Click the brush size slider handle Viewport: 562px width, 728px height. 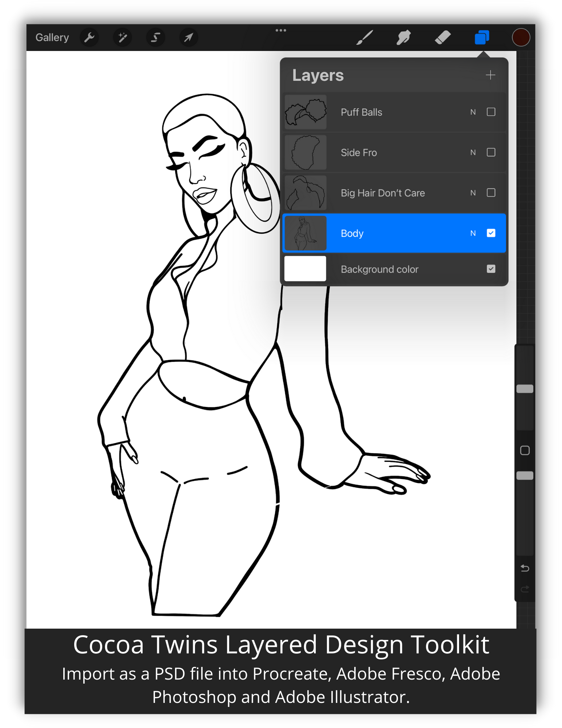click(x=525, y=389)
